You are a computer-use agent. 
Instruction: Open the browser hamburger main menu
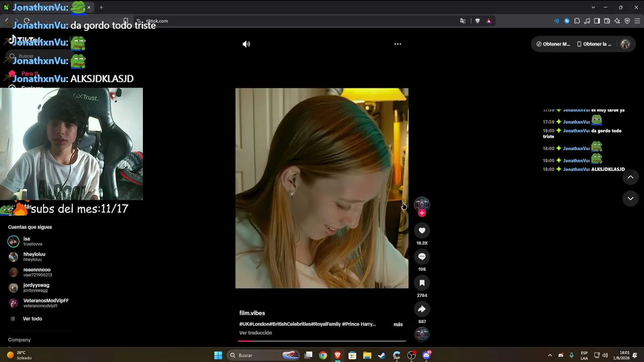[x=637, y=21]
